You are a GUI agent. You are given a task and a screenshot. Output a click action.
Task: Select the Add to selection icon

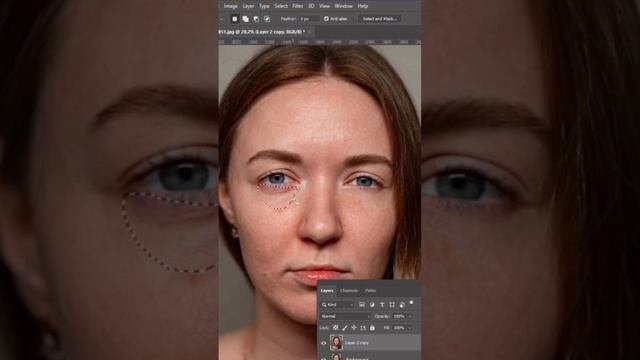[x=245, y=19]
